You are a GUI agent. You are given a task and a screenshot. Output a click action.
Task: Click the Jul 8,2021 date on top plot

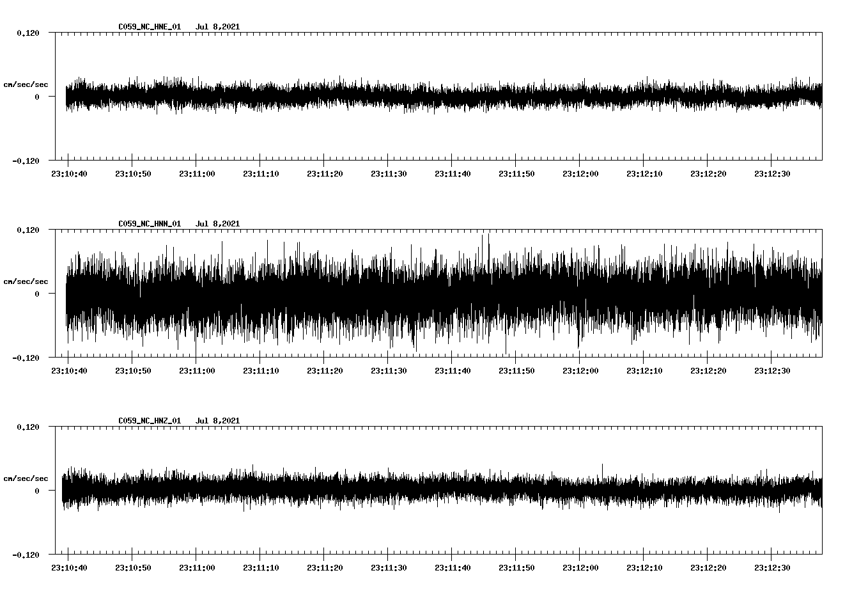[x=219, y=27]
